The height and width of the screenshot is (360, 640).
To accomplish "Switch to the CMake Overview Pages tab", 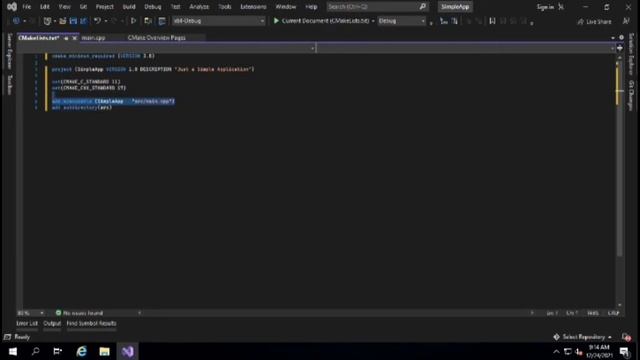I will point(156,38).
